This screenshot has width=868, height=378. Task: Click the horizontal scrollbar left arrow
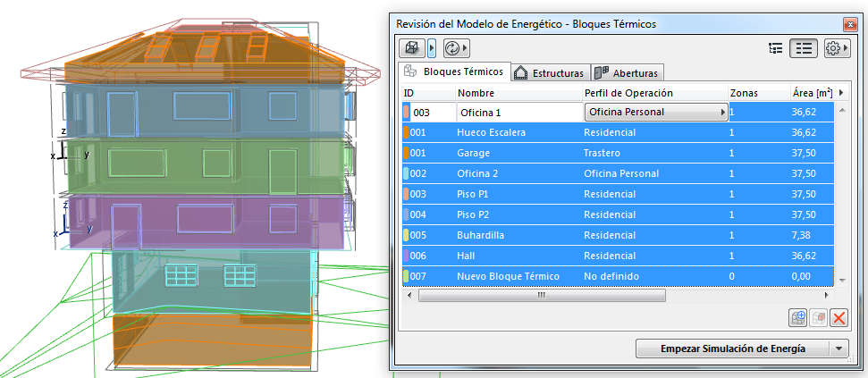coord(410,296)
